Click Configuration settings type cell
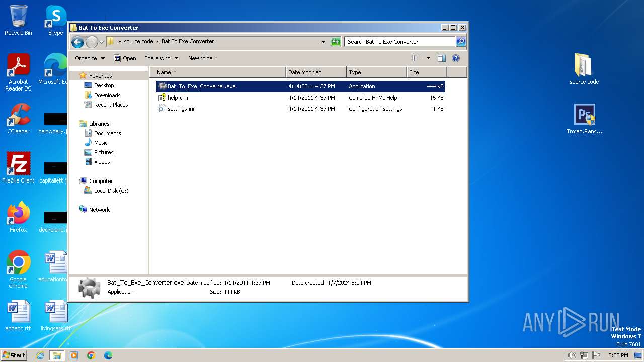 coord(375,109)
